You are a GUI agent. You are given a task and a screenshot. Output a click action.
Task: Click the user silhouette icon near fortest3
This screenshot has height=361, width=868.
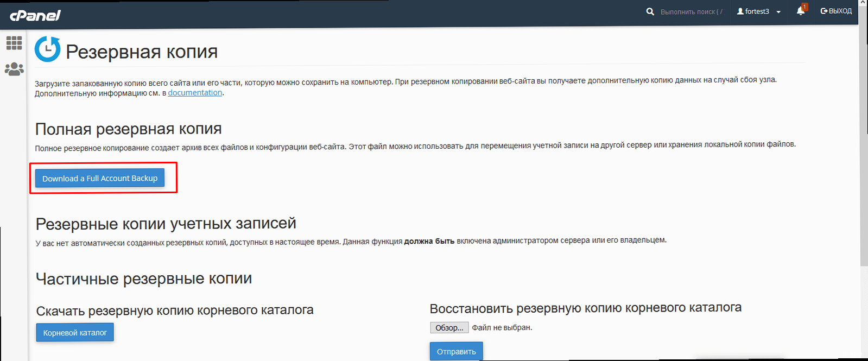pyautogui.click(x=740, y=11)
